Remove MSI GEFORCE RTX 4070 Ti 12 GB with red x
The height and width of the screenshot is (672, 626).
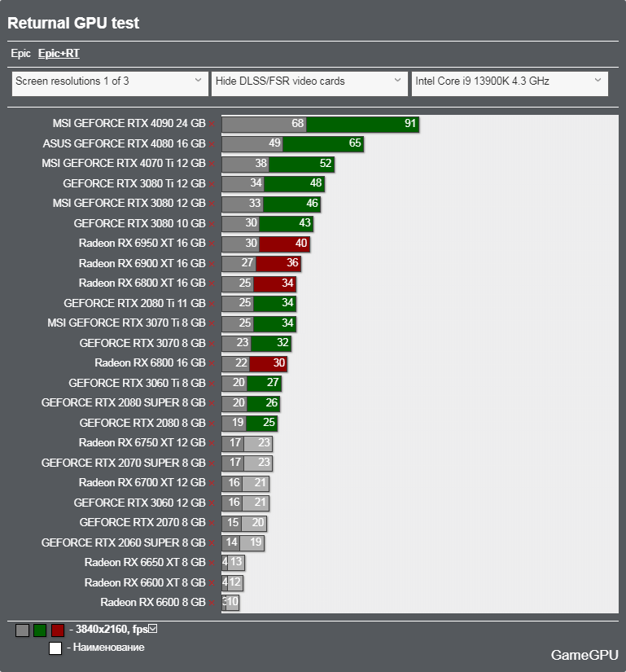(212, 164)
